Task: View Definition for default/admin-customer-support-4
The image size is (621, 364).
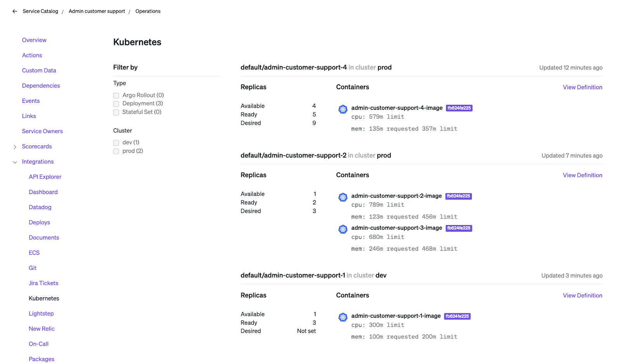Action: (582, 87)
